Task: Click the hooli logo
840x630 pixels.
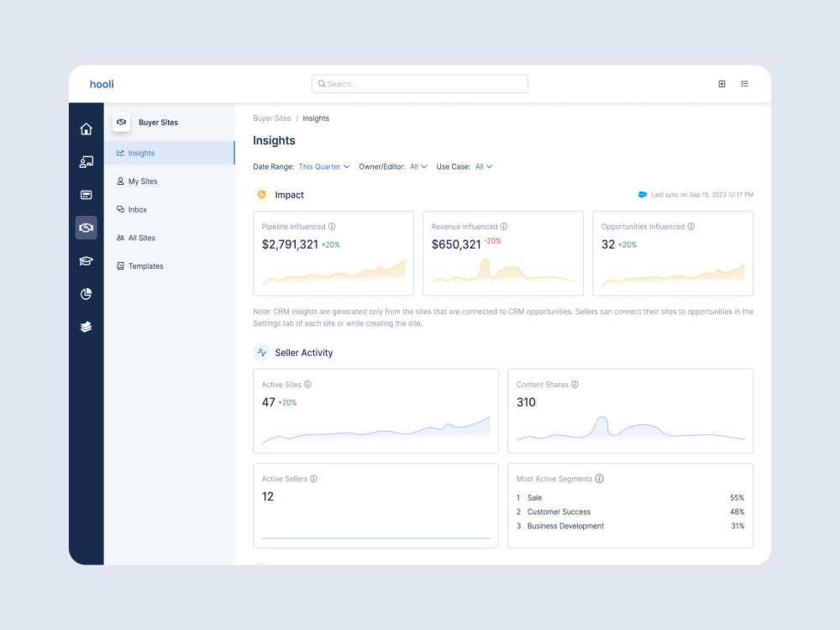Action: tap(102, 84)
